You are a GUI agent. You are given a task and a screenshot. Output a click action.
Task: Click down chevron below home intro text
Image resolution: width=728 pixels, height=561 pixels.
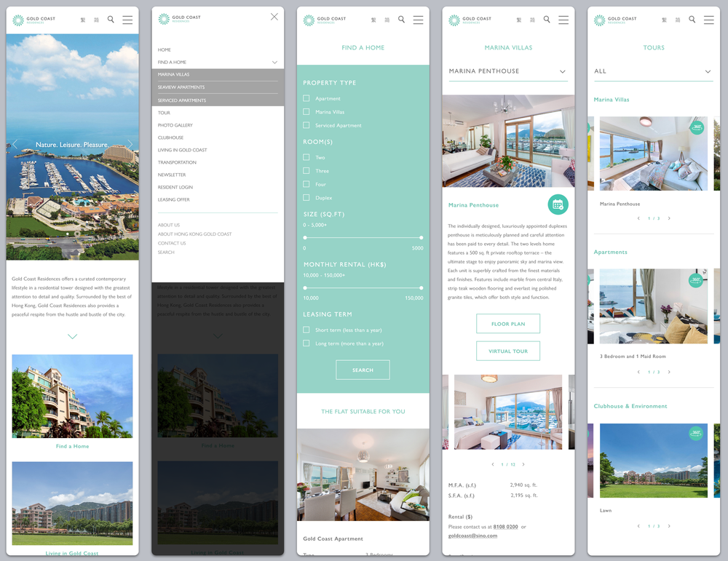tap(72, 336)
